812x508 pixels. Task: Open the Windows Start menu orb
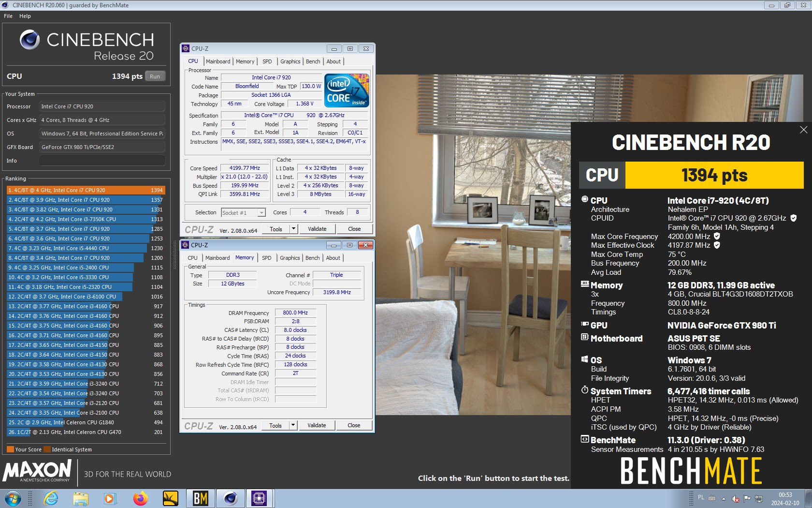tap(13, 498)
